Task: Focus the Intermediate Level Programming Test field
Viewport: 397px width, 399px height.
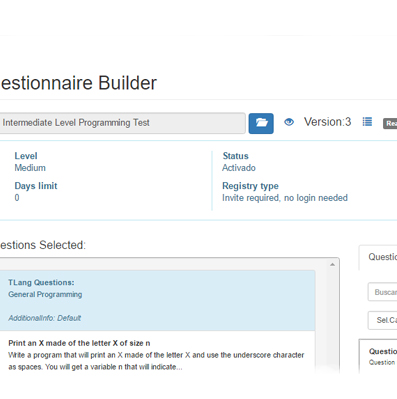Action: pyautogui.click(x=122, y=123)
